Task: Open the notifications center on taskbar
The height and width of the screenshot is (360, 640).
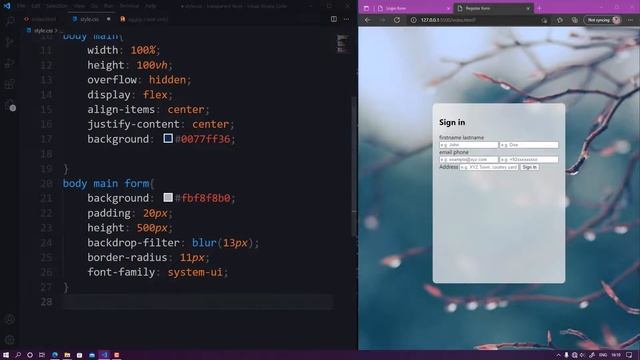Action: click(629, 355)
